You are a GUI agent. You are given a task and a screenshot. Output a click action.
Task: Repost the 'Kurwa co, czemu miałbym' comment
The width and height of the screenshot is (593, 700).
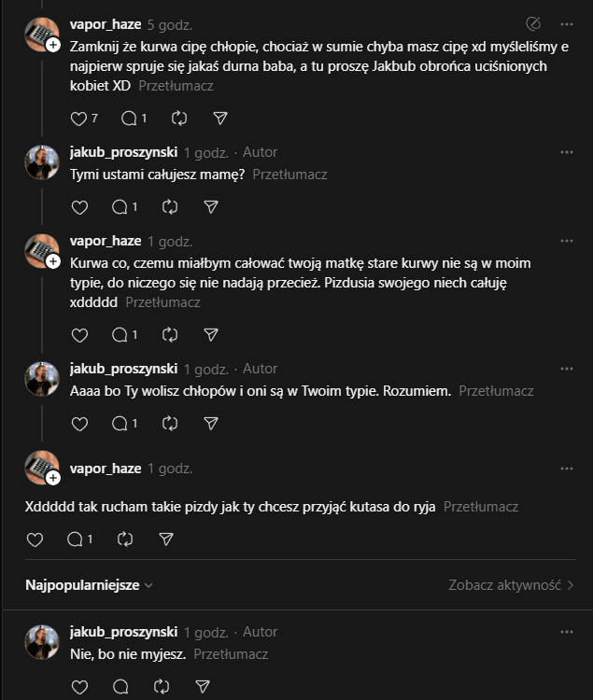170,334
